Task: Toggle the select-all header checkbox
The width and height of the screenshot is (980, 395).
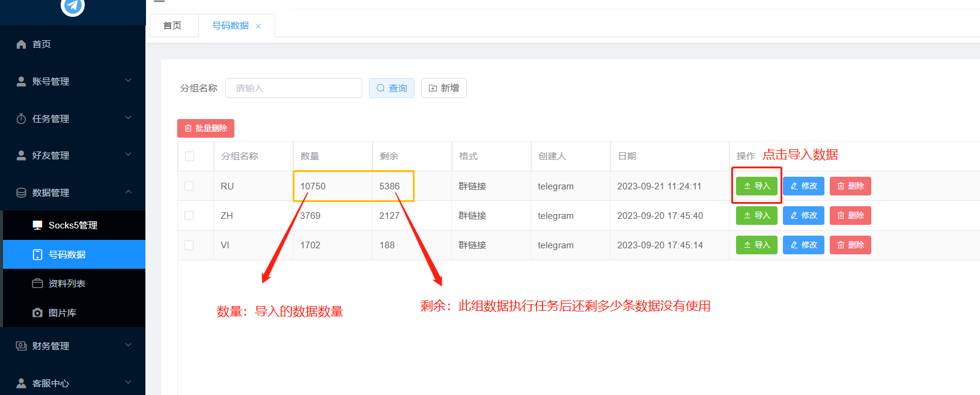Action: tap(190, 156)
